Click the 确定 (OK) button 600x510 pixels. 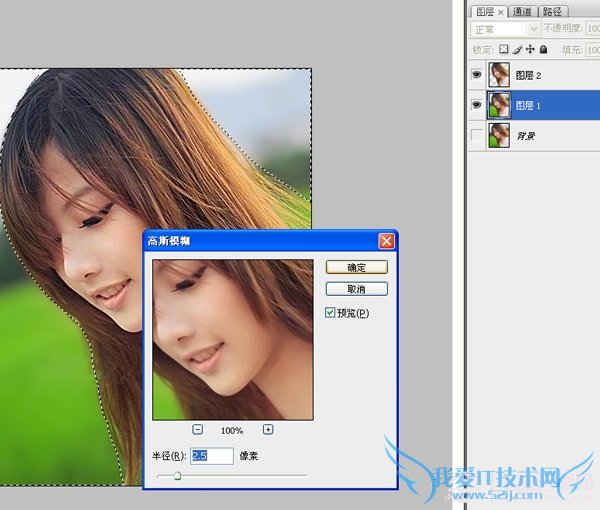point(357,267)
